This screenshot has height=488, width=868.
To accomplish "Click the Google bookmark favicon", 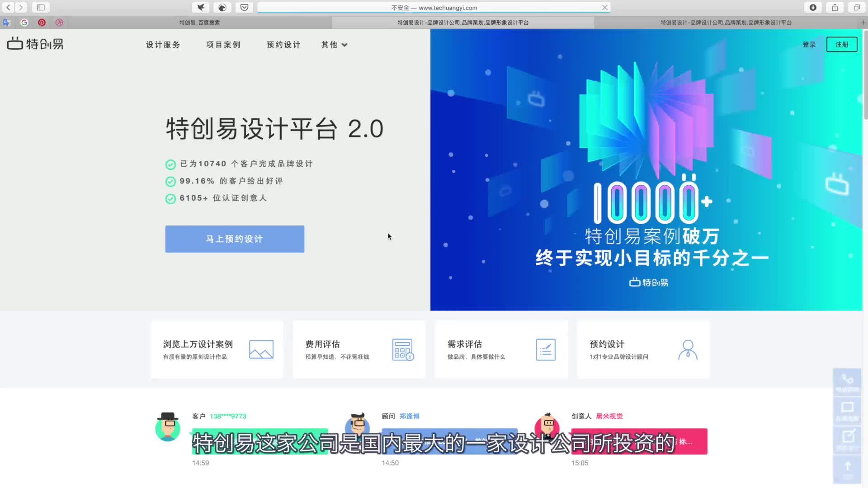I will 24,23.
